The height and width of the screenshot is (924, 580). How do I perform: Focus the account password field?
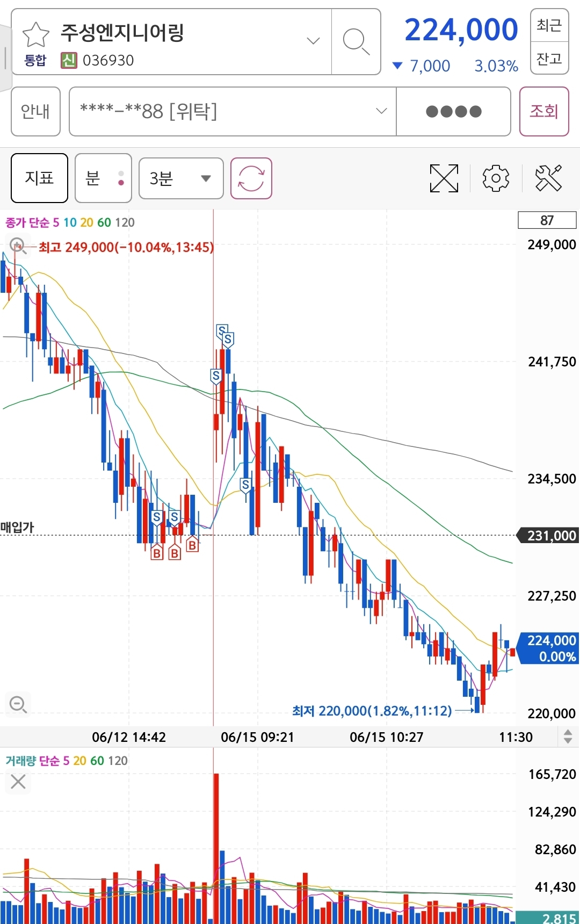click(x=453, y=111)
